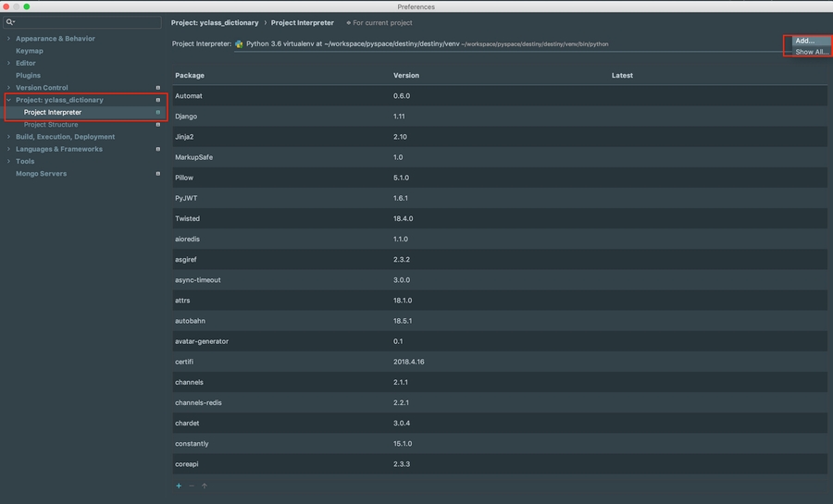The image size is (833, 504).
Task: Open the Project Interpreter dropdown field
Action: 509,43
